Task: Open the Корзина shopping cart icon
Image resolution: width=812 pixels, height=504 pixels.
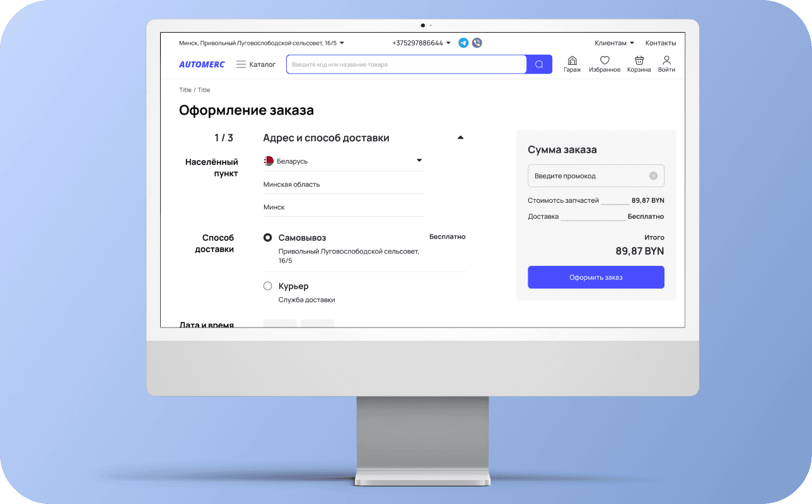Action: point(639,60)
